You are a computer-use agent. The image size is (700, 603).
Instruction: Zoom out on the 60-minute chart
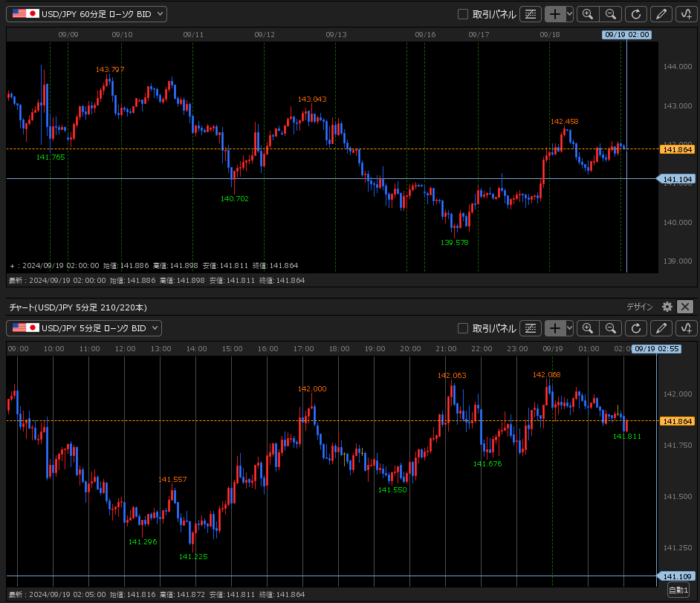(610, 14)
